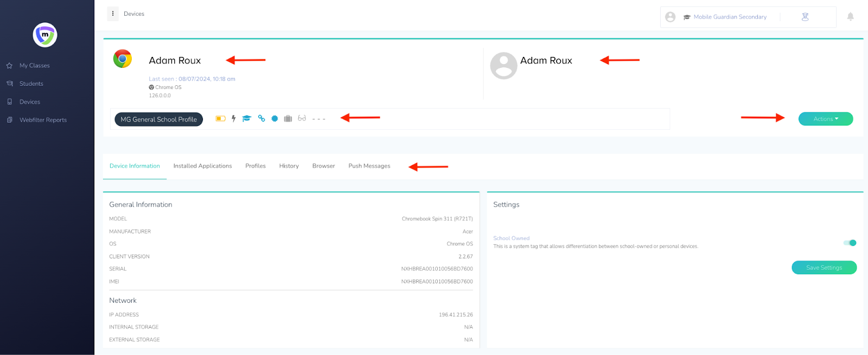This screenshot has height=355, width=868.
Task: Click the teacher role icon in the top bar
Action: tap(805, 17)
